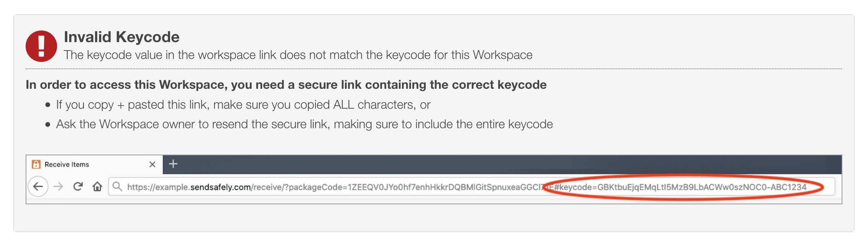This screenshot has width=868, height=251.
Task: Click the browser home icon
Action: click(x=98, y=187)
